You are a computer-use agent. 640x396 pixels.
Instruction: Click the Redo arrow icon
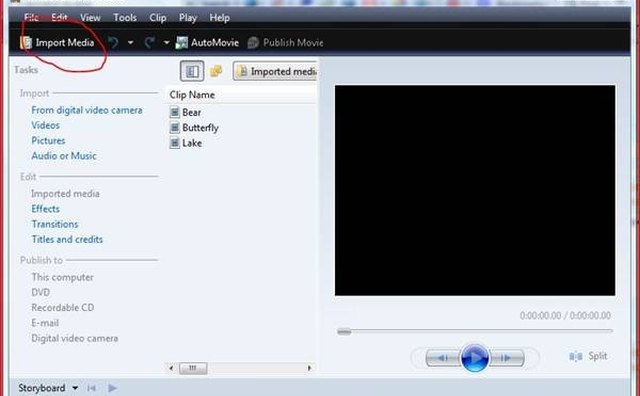pyautogui.click(x=150, y=42)
